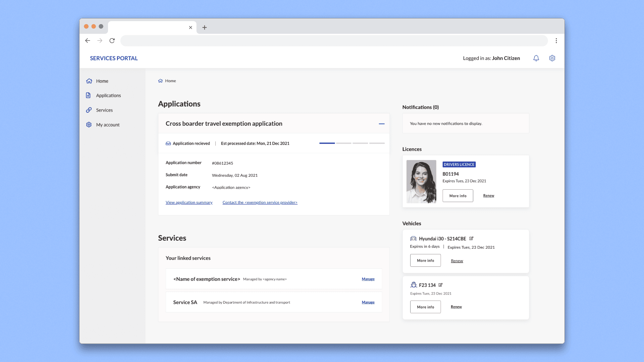Click edit icon beside Hyundai i30 vehicle
The width and height of the screenshot is (644, 362).
tap(471, 239)
